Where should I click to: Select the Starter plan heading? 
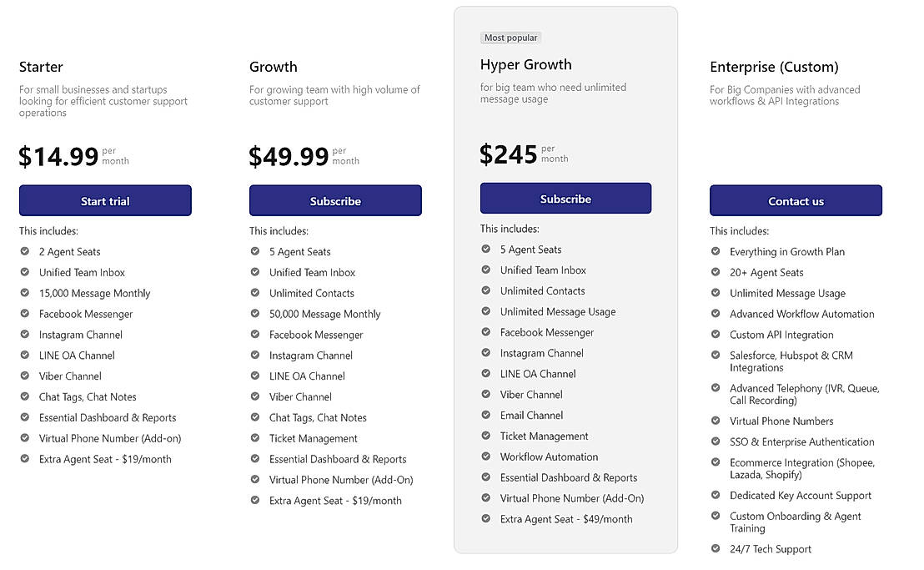click(x=41, y=67)
